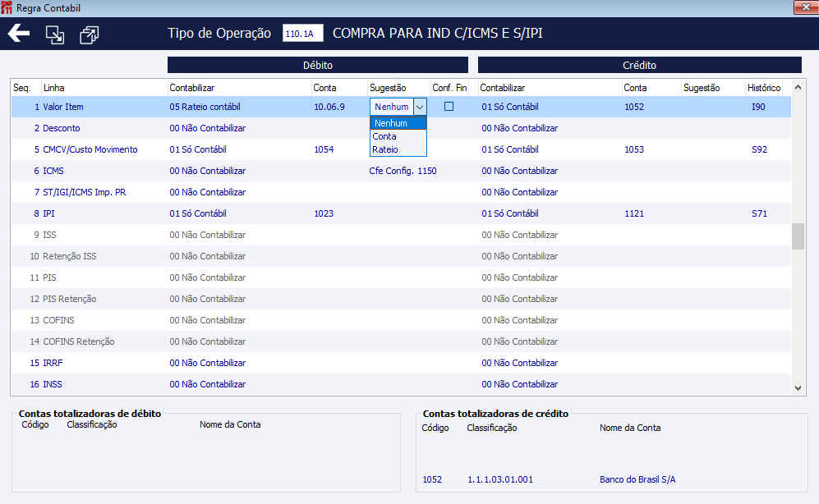Click the Linha column header
Image resolution: width=819 pixels, height=504 pixels.
(53, 88)
